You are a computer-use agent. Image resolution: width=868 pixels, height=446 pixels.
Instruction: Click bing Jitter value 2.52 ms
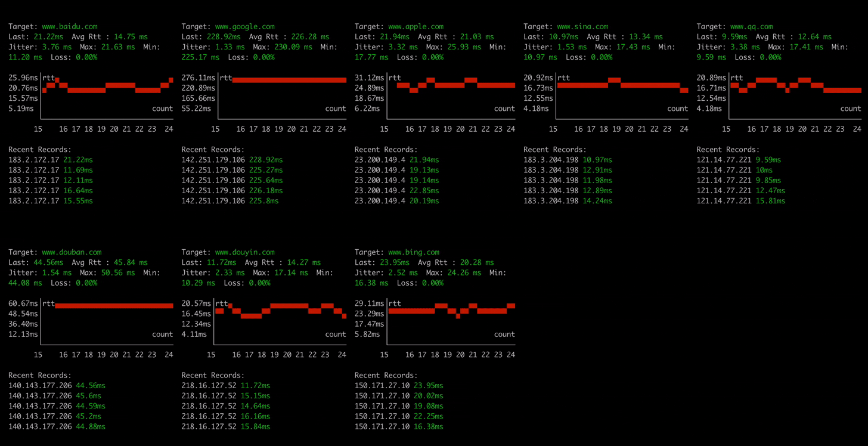(x=403, y=272)
